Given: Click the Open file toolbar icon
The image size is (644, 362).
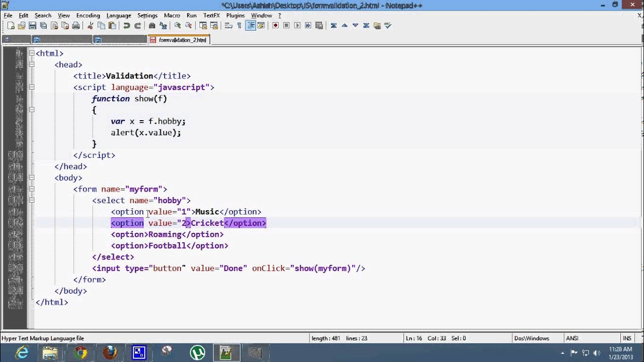Looking at the screenshot, I should tap(22, 26).
